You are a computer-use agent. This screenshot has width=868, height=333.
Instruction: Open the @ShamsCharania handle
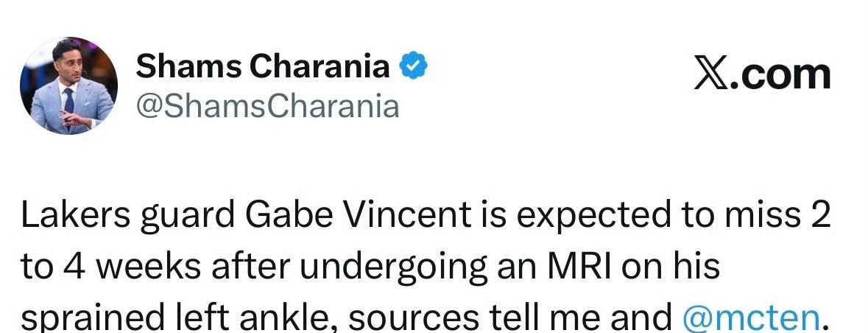coord(267,107)
